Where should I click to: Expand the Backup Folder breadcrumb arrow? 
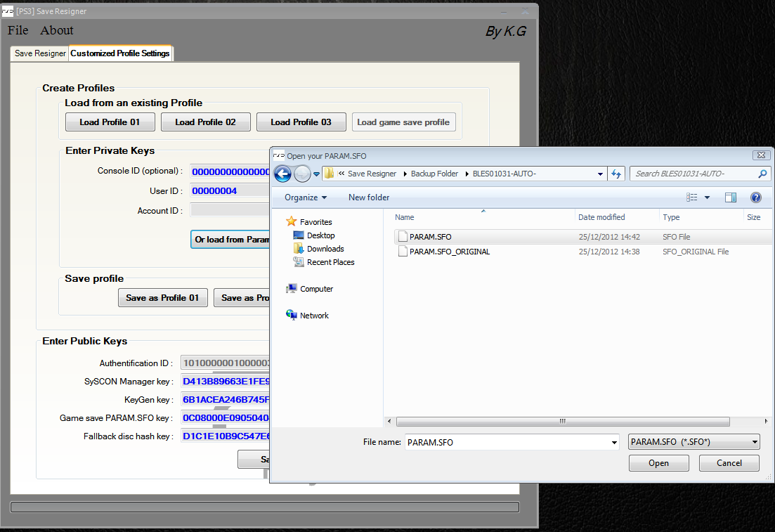pos(467,174)
